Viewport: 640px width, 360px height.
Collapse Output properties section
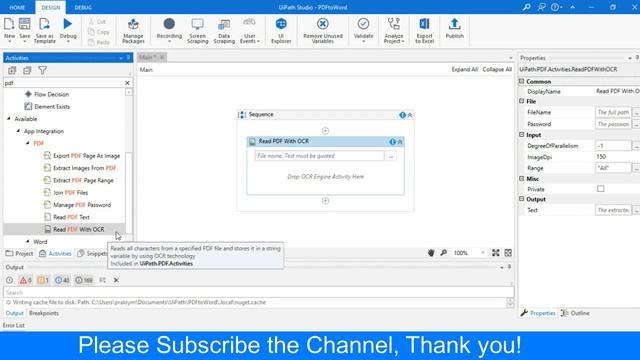(x=522, y=199)
